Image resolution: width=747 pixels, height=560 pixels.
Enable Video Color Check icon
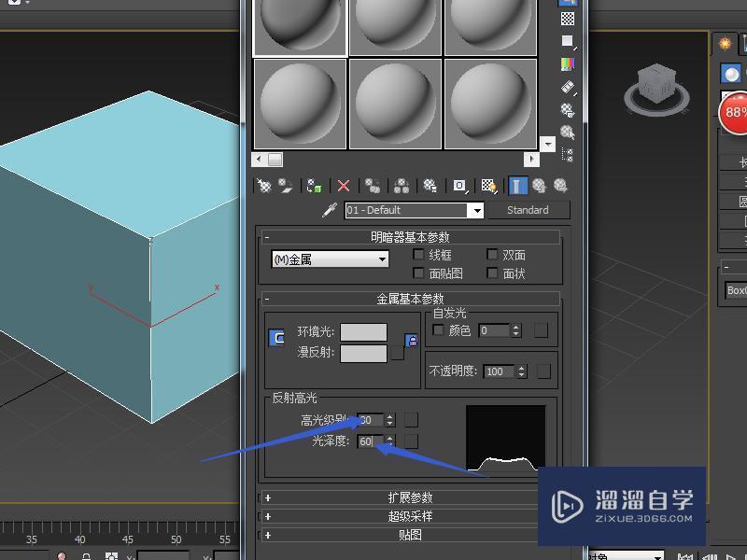coord(568,63)
